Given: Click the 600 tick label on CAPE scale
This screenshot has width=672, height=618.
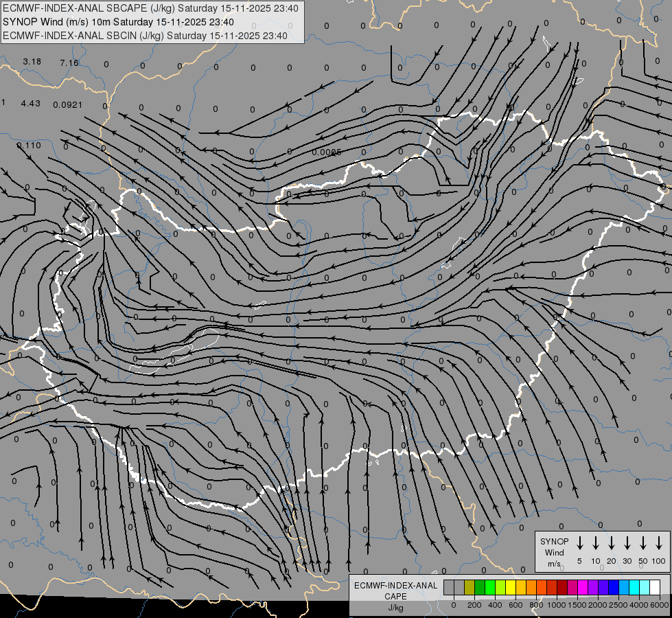Looking at the screenshot, I should (x=515, y=605).
